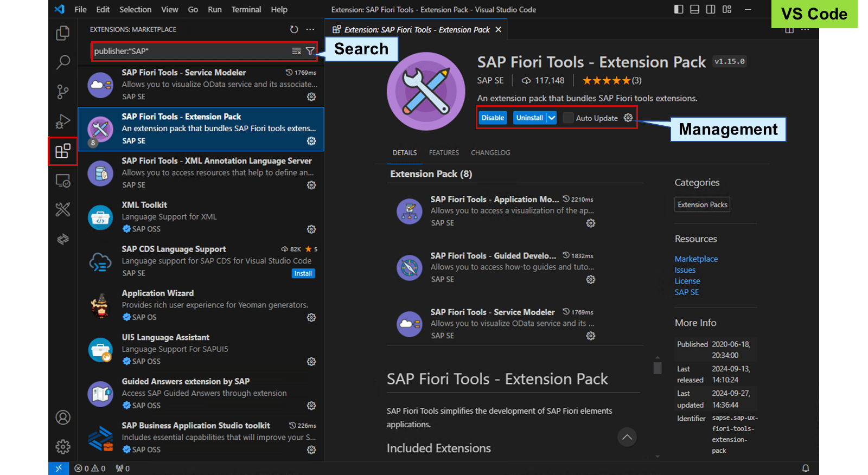Open the Terminal menu
The image size is (868, 475).
(246, 9)
